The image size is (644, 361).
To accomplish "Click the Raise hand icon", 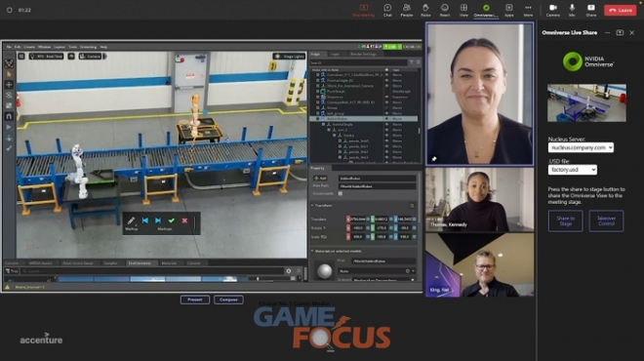I will pyautogui.click(x=425, y=10).
